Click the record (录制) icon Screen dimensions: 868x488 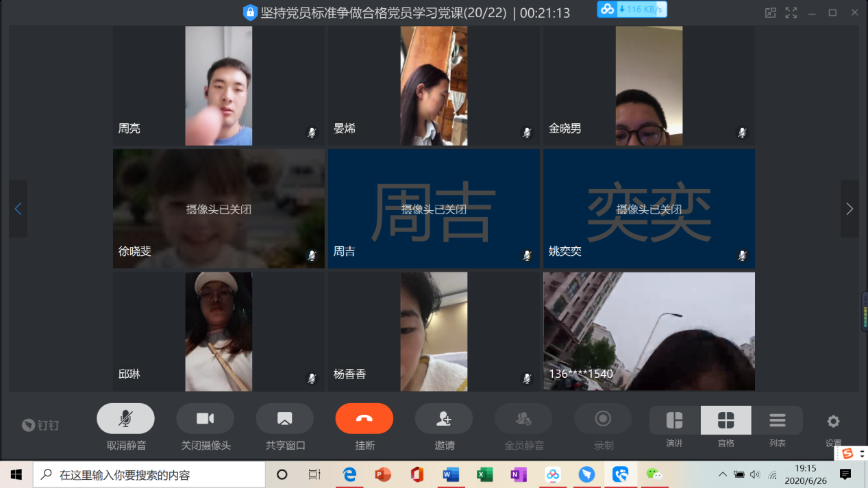[603, 419]
